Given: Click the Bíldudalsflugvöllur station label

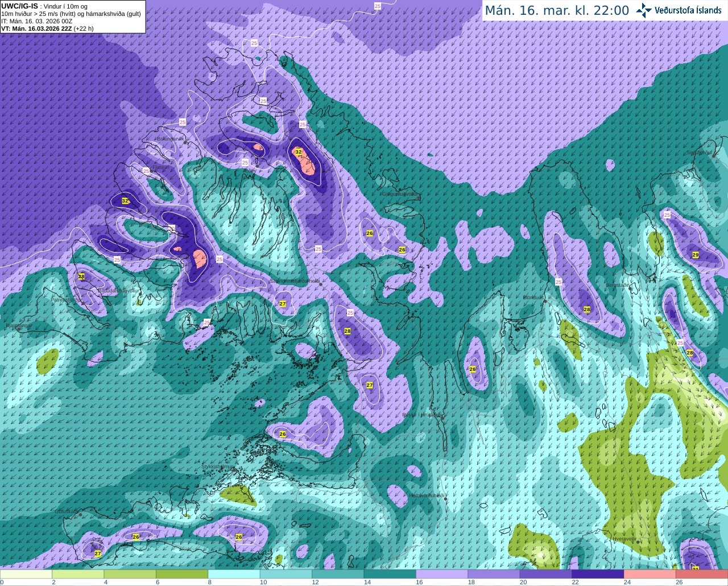Looking at the screenshot, I should 118,290.
